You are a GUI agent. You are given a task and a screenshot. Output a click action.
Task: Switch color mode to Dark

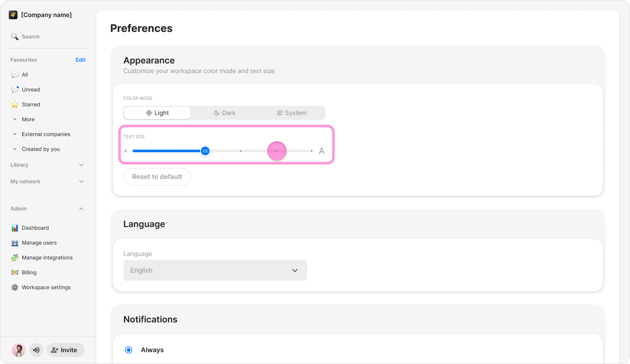click(224, 113)
